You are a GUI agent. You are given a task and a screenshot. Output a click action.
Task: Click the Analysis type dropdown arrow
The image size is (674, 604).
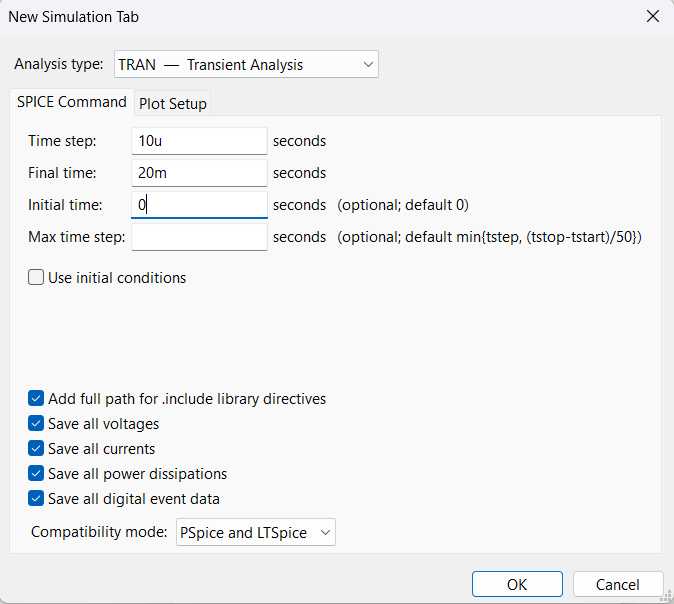pyautogui.click(x=368, y=65)
